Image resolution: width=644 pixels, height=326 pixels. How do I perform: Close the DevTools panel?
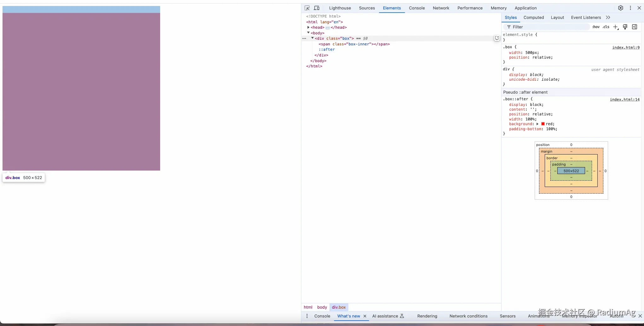(639, 8)
